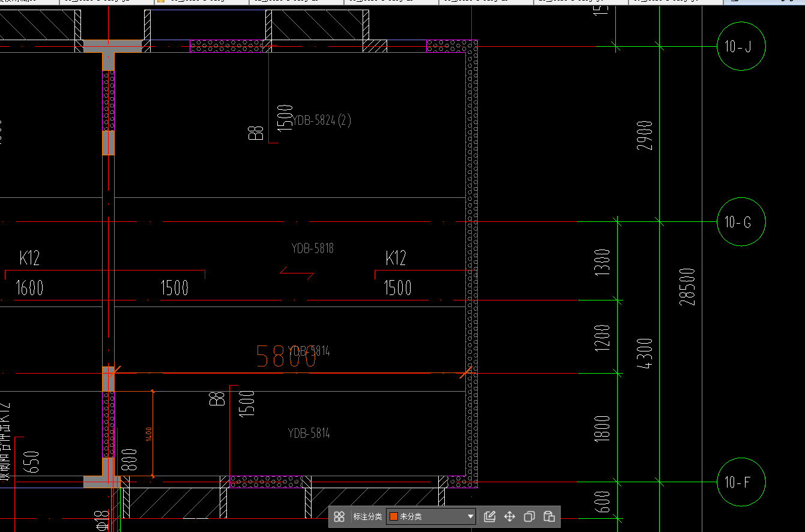The height and width of the screenshot is (532, 805).
Task: Click the K12 label above 1600
Action: pos(29,259)
